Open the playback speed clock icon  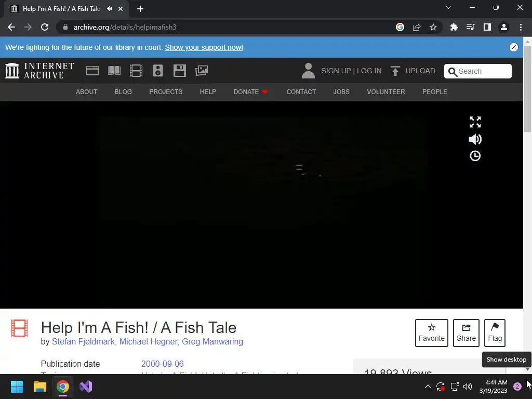(x=475, y=156)
